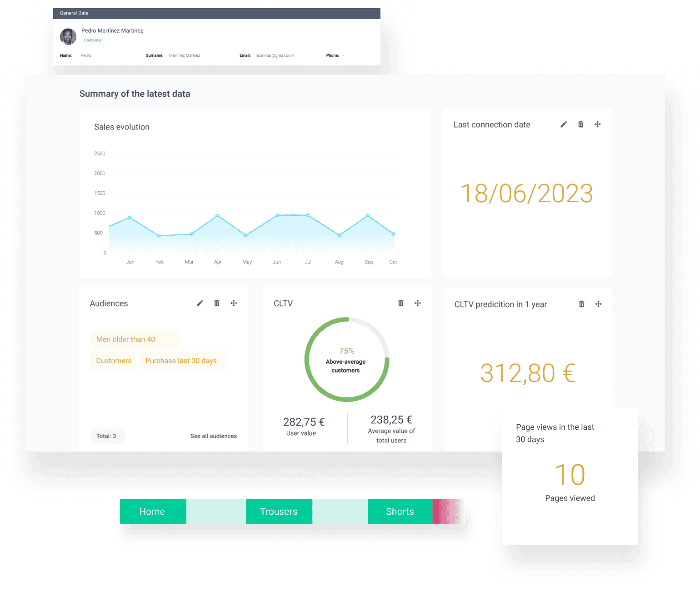Open the See all audiences link
Image resolution: width=700 pixels, height=590 pixels.
(x=214, y=436)
